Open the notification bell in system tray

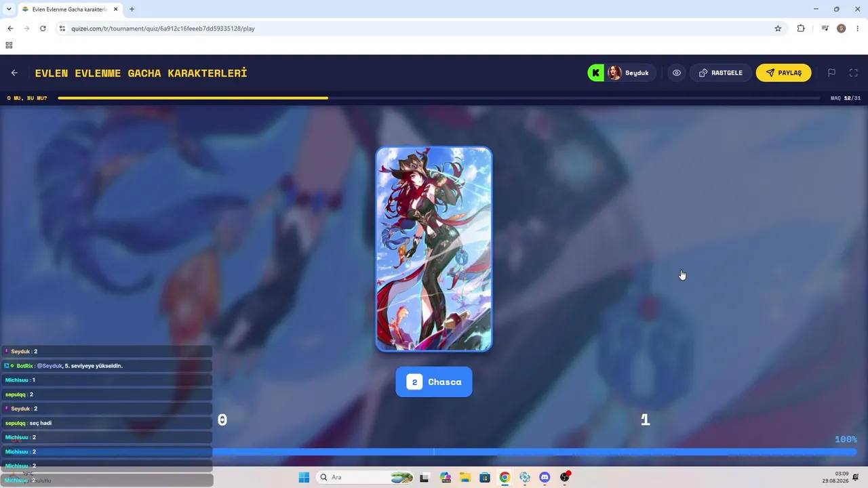(856, 477)
